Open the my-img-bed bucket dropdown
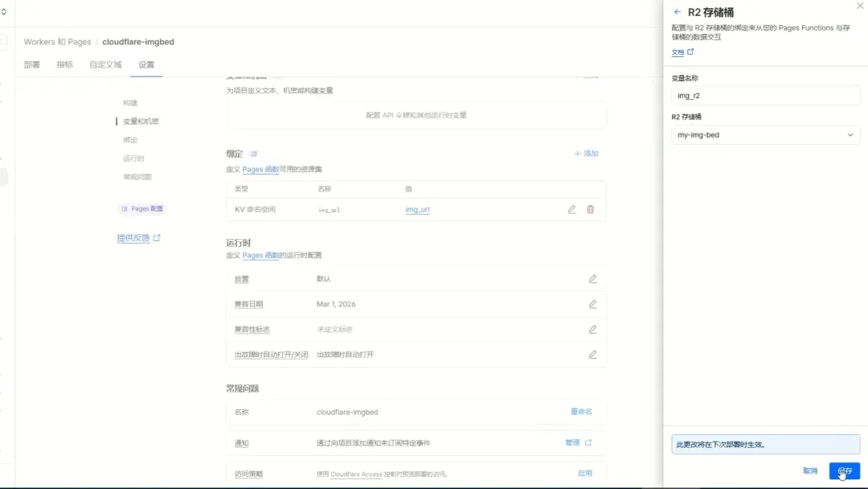 pyautogui.click(x=765, y=134)
